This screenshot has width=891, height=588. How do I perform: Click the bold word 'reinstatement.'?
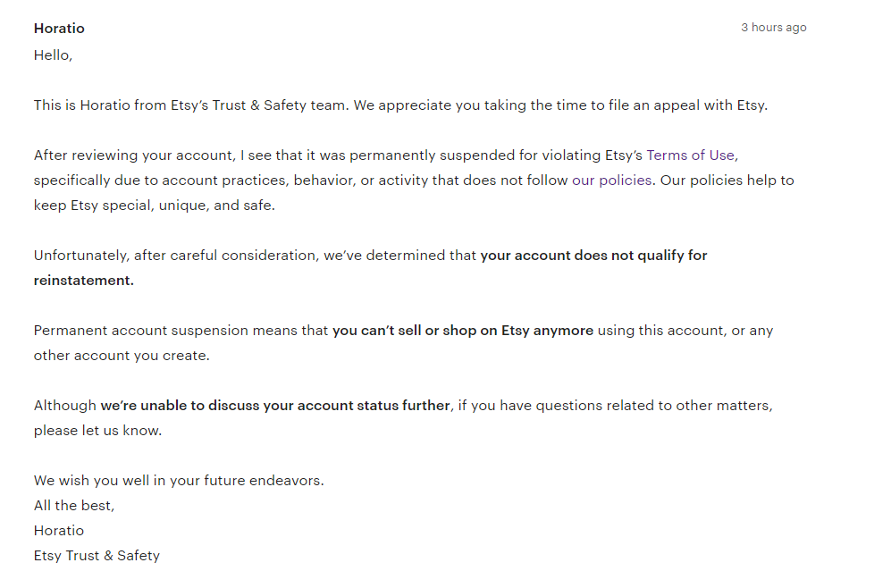coord(83,281)
